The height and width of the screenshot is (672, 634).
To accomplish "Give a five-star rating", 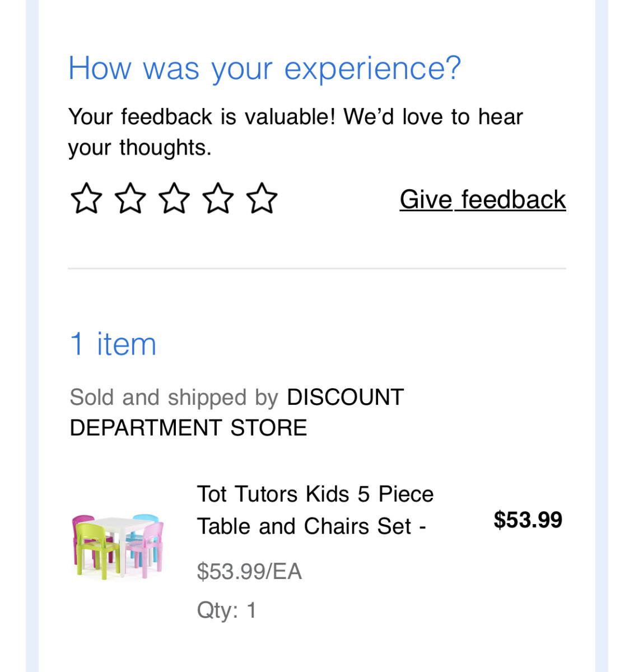I will click(262, 199).
